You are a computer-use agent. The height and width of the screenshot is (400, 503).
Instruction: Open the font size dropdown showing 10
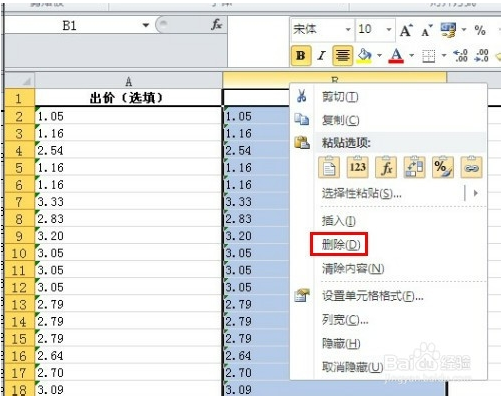[x=389, y=30]
